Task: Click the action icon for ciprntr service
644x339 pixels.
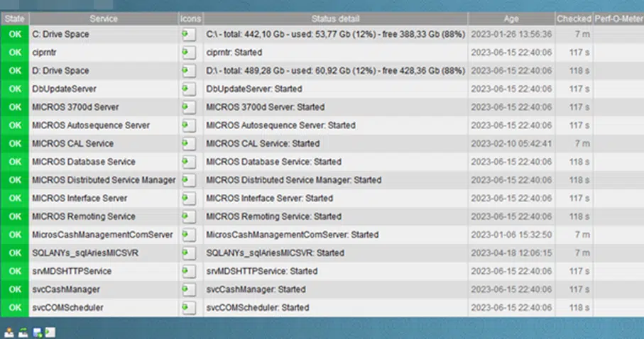Action: tap(188, 52)
